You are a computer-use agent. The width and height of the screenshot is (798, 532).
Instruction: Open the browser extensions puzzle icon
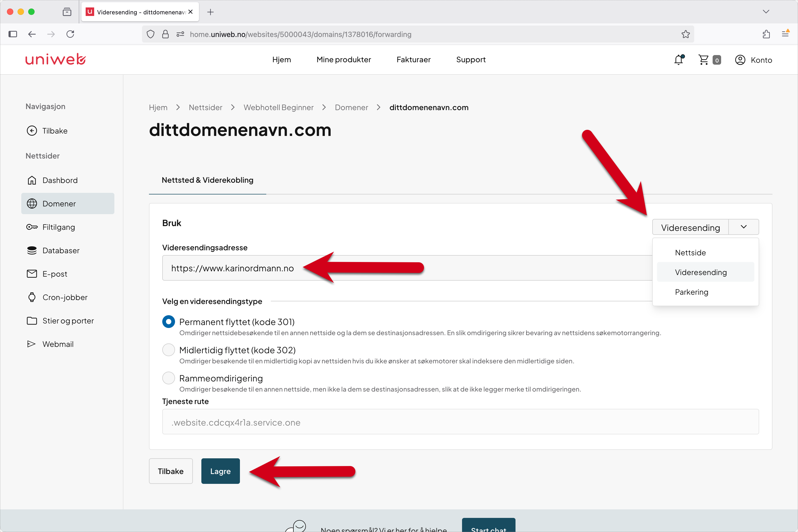pos(766,34)
